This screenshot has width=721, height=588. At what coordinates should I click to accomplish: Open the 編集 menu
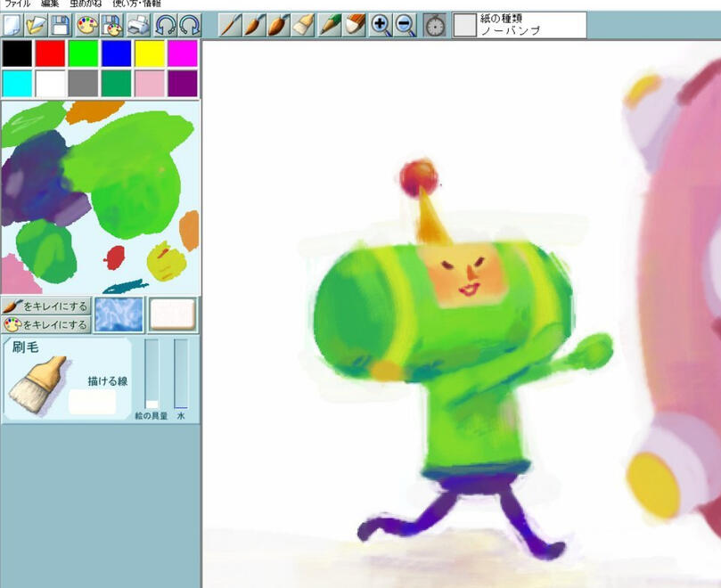(50, 4)
